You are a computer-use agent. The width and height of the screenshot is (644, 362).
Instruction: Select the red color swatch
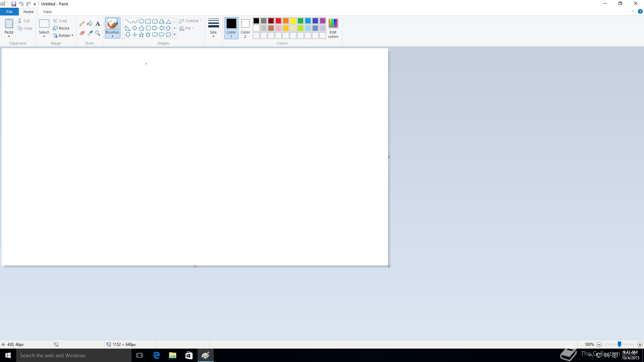point(278,20)
